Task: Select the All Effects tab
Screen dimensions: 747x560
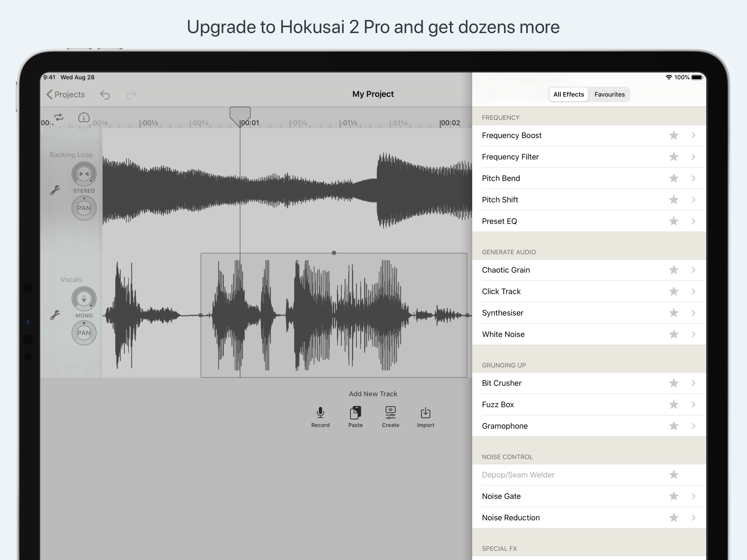Action: point(568,95)
